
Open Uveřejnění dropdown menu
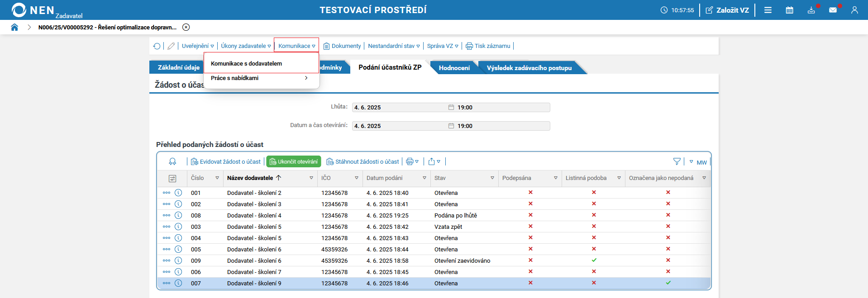pos(198,46)
